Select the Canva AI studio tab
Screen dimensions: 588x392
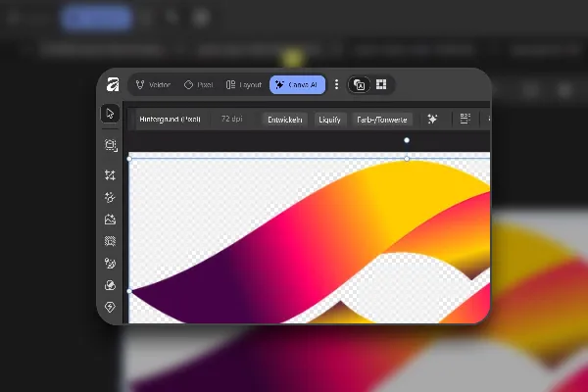click(297, 85)
